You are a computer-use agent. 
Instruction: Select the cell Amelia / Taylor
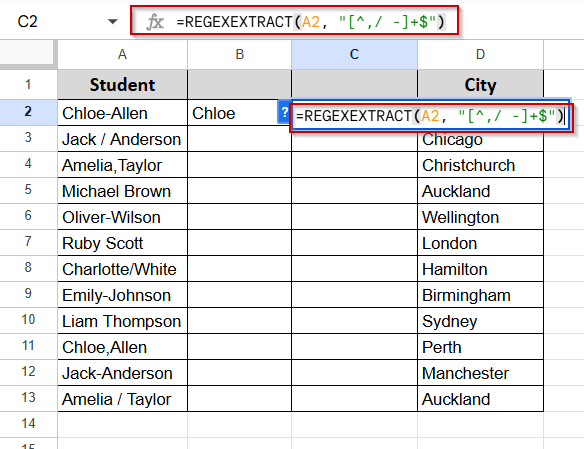[x=122, y=399]
